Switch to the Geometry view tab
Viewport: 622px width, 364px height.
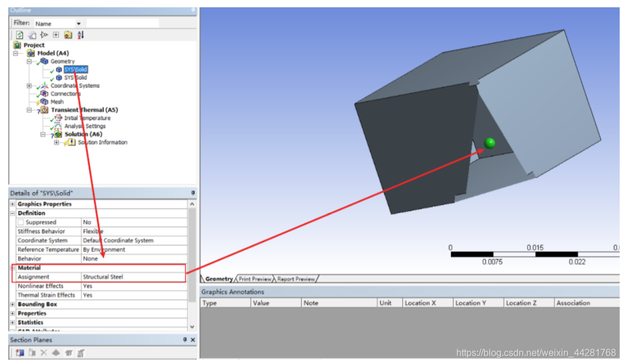(218, 279)
